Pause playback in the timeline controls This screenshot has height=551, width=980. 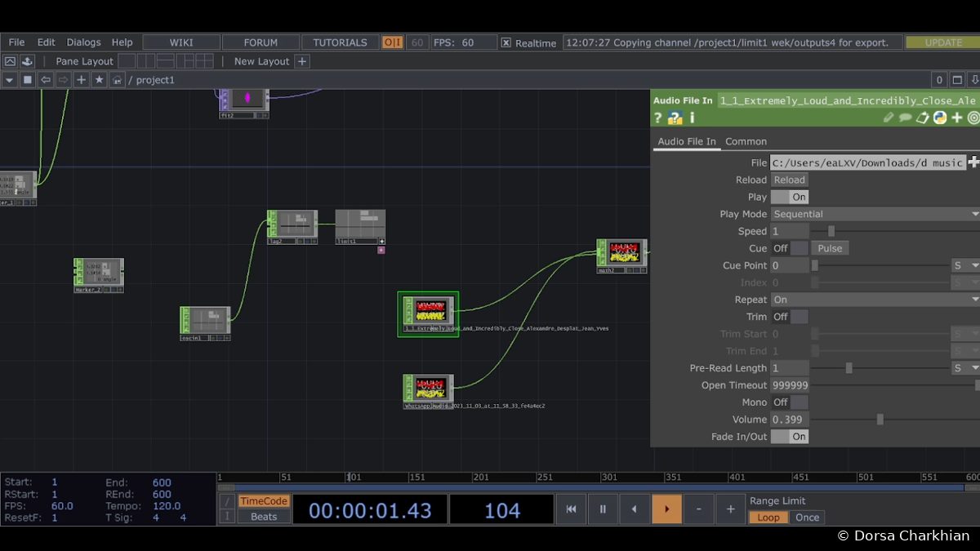coord(603,509)
